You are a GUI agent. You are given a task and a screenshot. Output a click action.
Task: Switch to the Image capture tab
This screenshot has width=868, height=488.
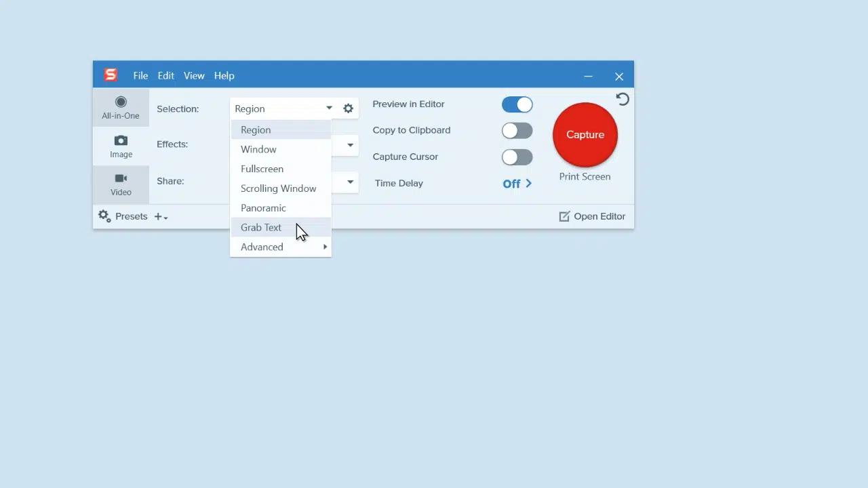[121, 146]
